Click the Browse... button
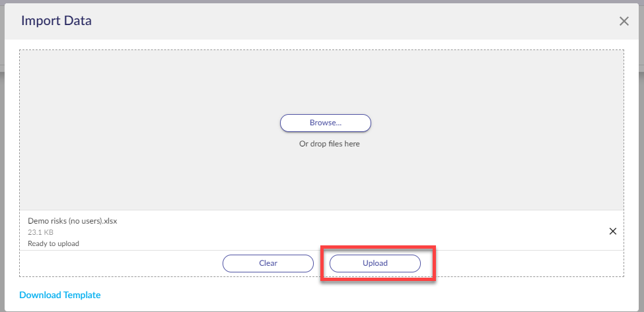644x312 pixels. click(325, 123)
